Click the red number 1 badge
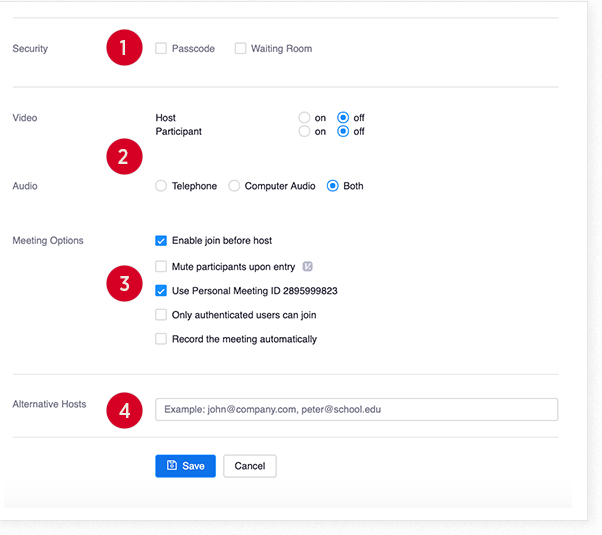This screenshot has height=535, width=602. tap(124, 48)
